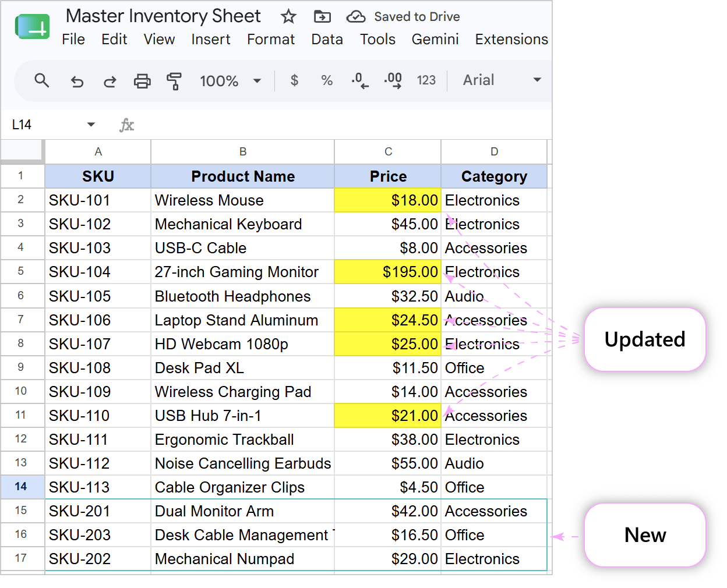Select column C header
This screenshot has width=727, height=588.
pos(388,152)
